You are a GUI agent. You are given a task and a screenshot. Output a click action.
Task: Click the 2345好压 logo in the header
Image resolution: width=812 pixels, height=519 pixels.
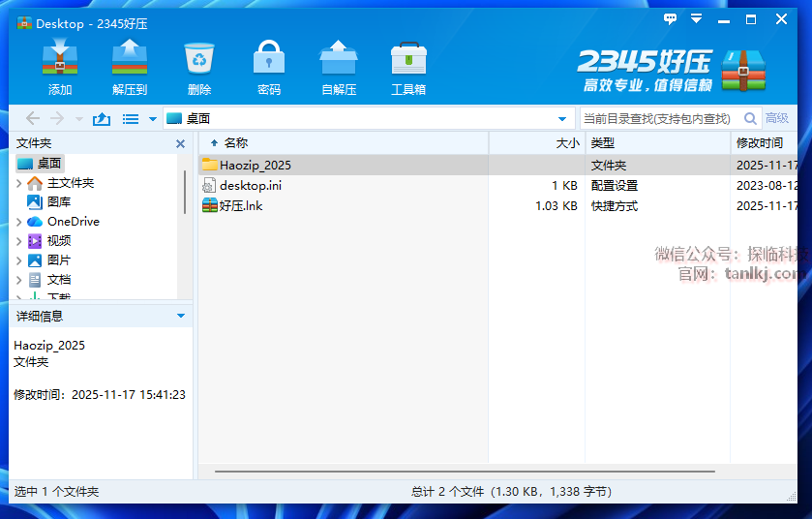click(x=672, y=70)
